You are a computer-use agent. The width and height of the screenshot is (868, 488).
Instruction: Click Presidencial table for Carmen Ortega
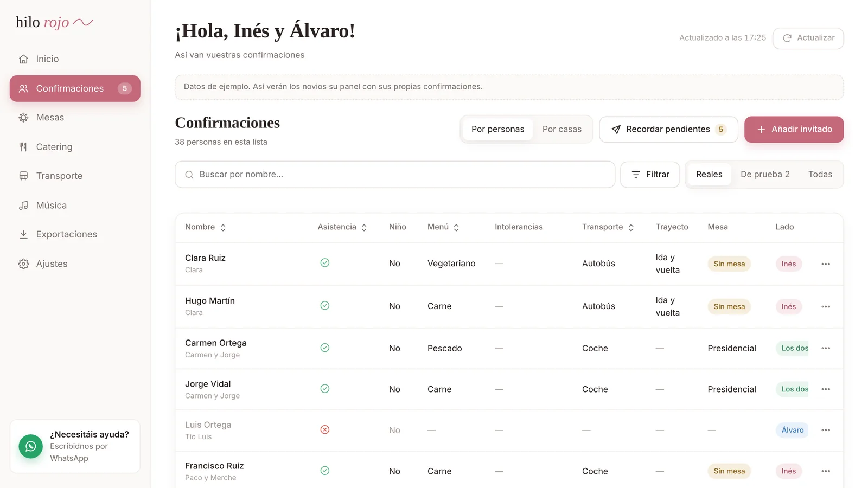coord(732,349)
